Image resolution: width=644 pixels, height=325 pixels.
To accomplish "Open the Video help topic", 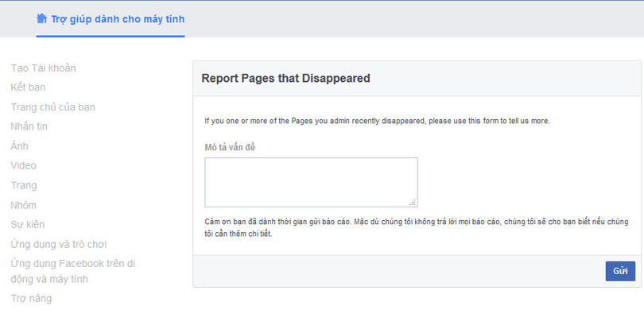I will pyautogui.click(x=24, y=165).
